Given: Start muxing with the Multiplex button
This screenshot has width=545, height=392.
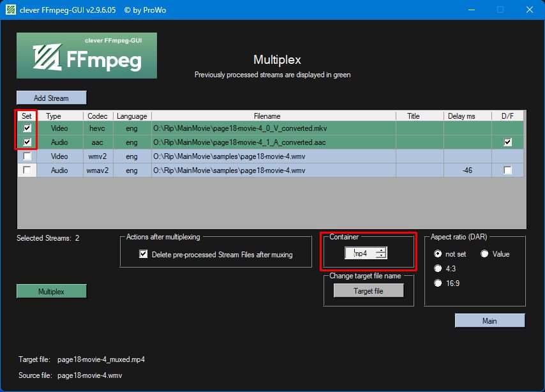Looking at the screenshot, I should [x=52, y=291].
